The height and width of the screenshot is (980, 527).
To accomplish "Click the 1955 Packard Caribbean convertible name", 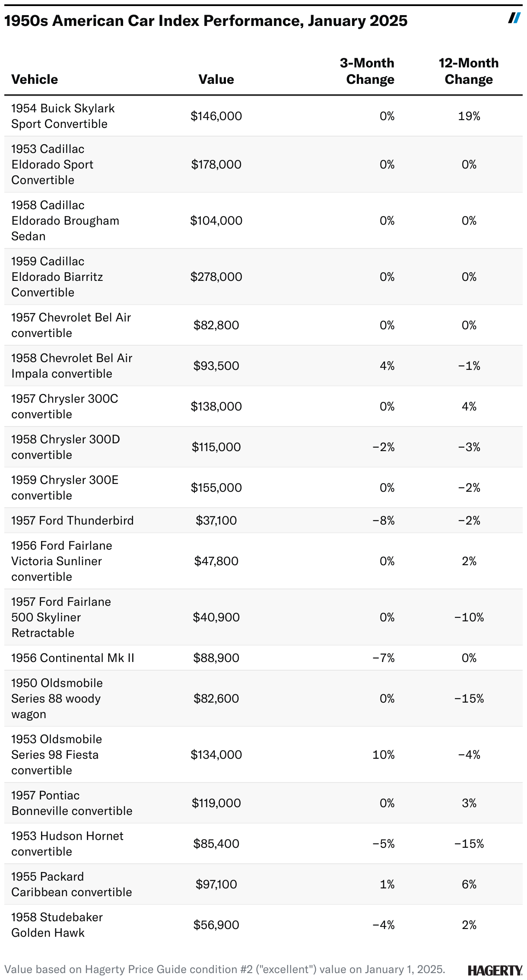I will (x=72, y=884).
